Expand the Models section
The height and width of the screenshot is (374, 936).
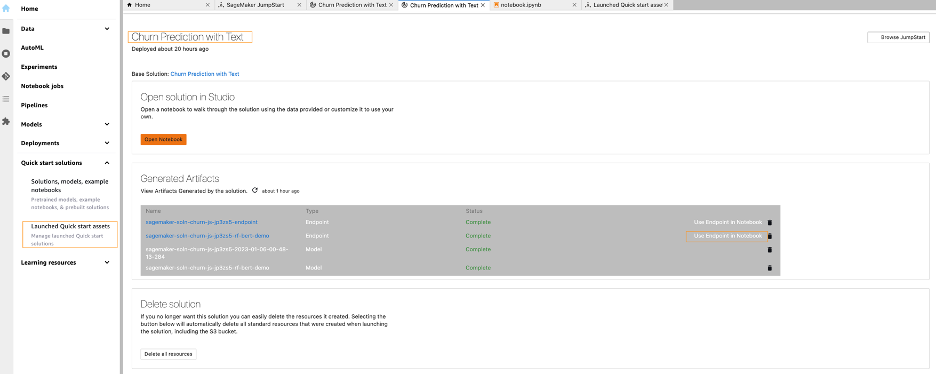(107, 124)
